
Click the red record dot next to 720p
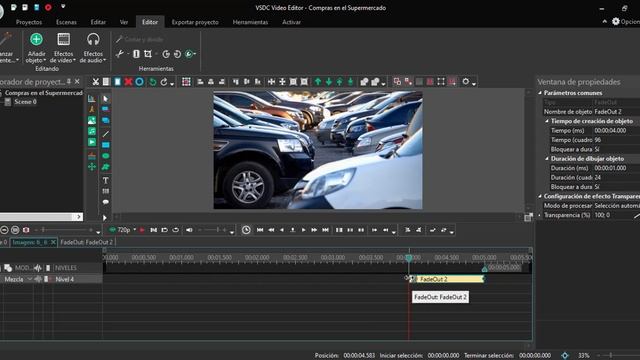142,230
